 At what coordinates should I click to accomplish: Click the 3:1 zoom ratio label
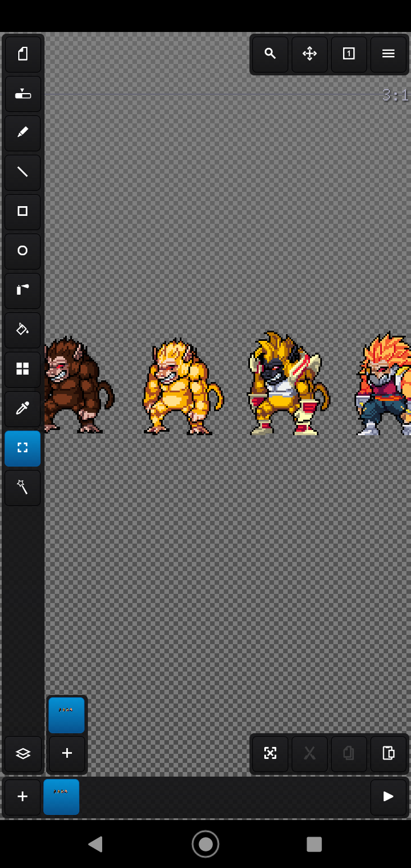coord(396,95)
